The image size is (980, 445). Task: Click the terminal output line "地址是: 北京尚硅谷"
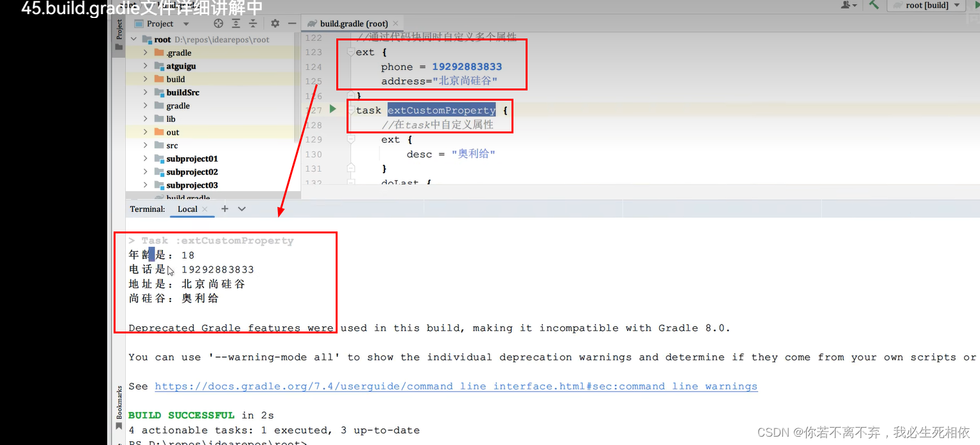pos(187,284)
